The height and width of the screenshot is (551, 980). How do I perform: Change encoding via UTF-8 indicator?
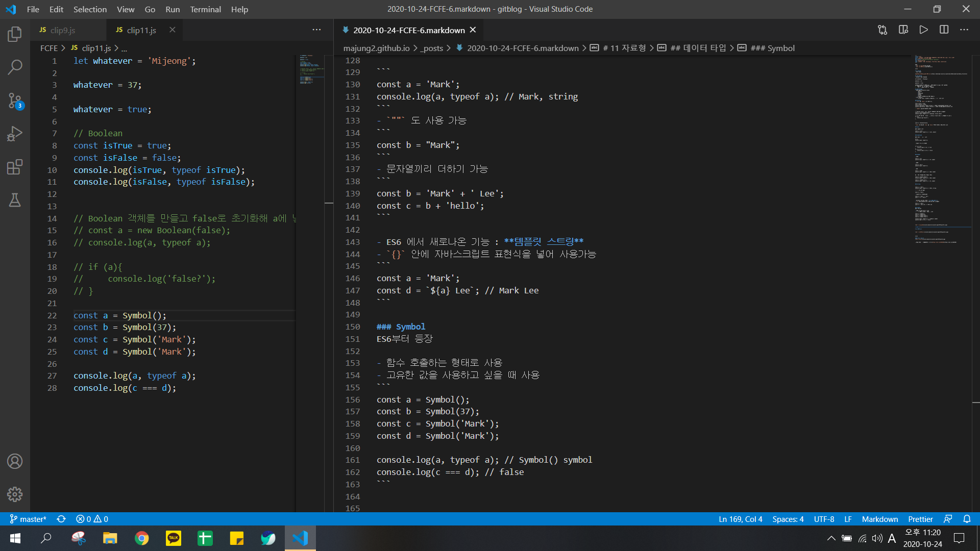(824, 519)
